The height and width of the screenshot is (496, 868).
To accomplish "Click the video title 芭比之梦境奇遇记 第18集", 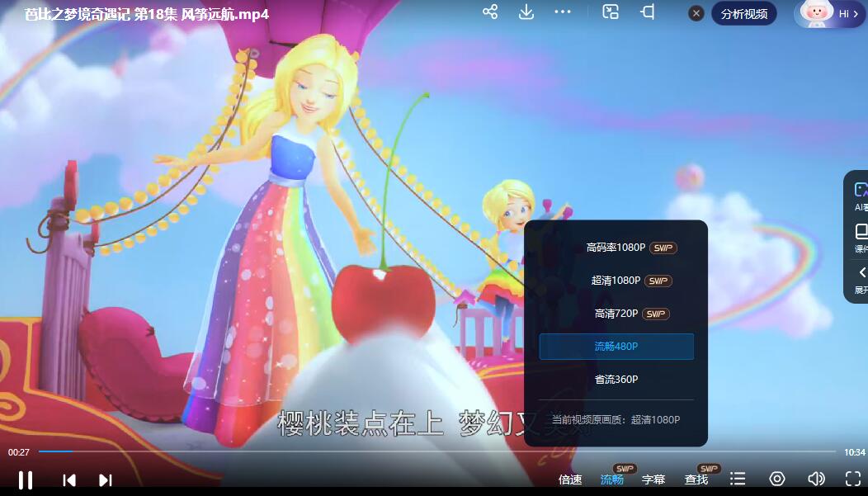I will [146, 14].
